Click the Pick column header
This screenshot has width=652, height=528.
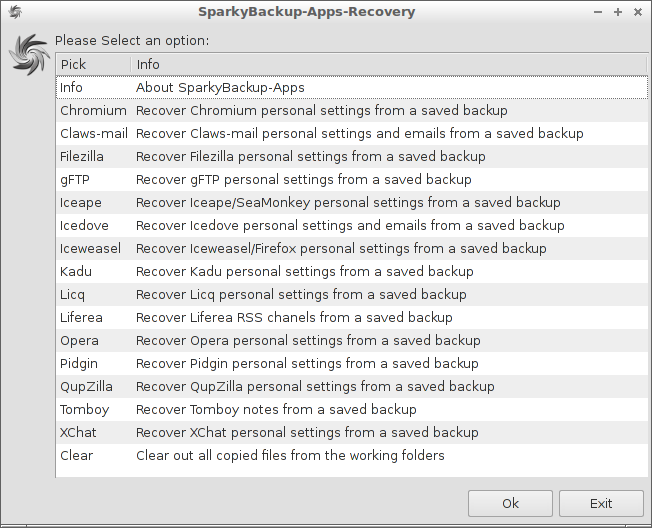pos(93,64)
